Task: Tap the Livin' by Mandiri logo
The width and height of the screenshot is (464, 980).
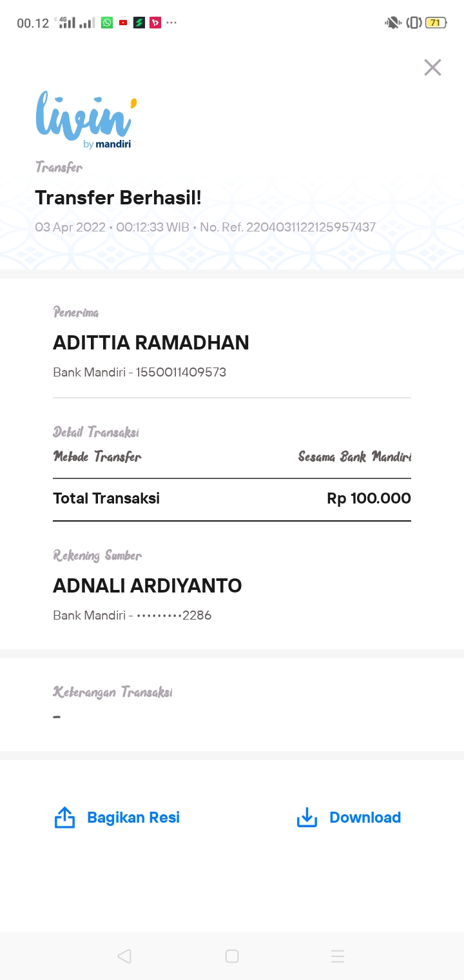Action: pos(86,120)
